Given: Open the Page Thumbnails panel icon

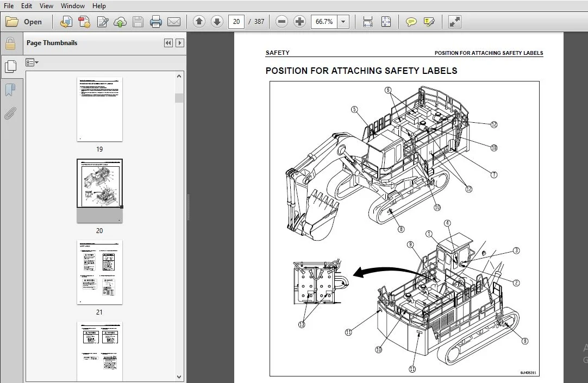Looking at the screenshot, I should 10,66.
